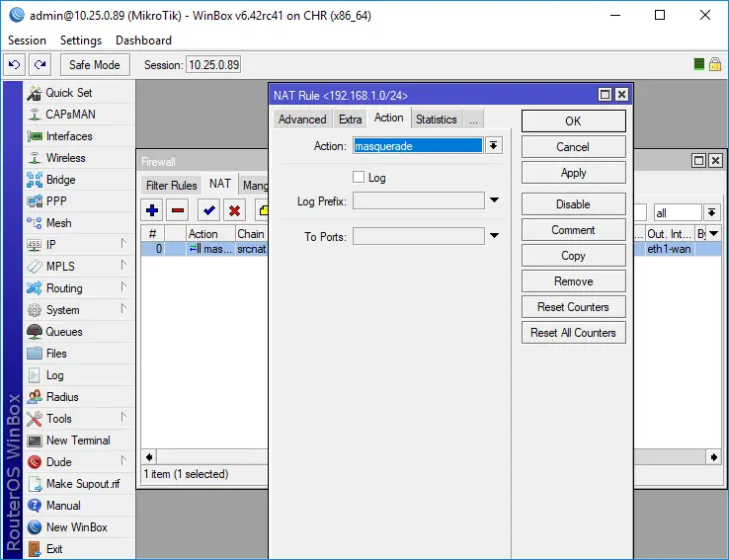Open the Session menu
This screenshot has width=729, height=560.
pos(27,40)
